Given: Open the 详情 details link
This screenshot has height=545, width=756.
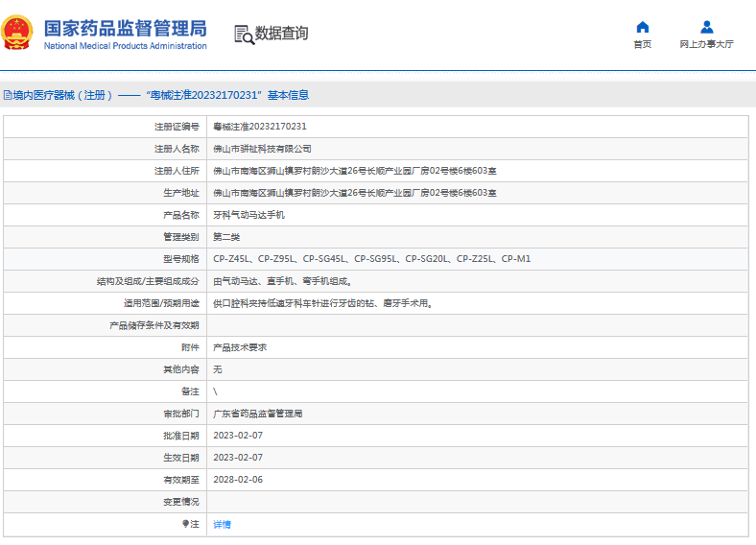Looking at the screenshot, I should point(222,524).
